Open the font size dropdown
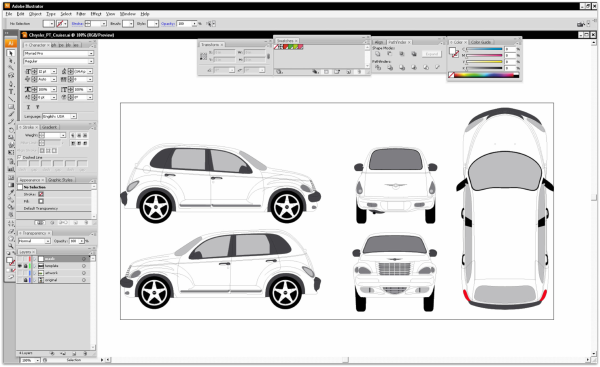 pyautogui.click(x=54, y=72)
